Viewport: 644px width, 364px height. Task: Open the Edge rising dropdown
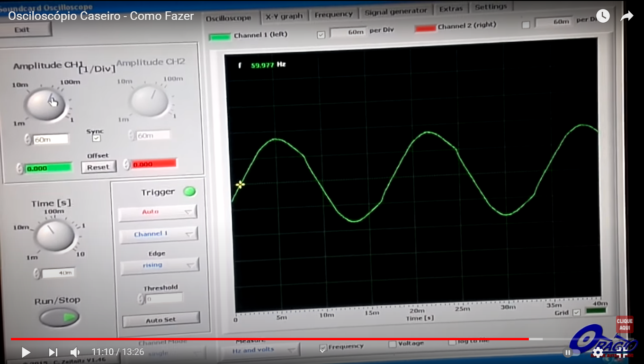160,265
